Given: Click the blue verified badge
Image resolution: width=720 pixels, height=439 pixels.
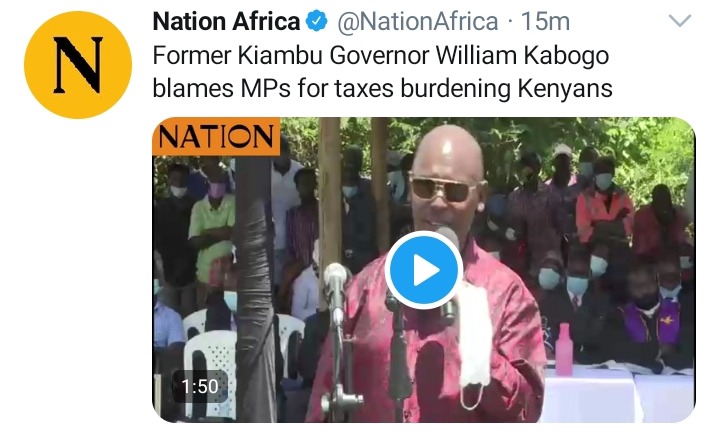Looking at the screenshot, I should (x=317, y=22).
